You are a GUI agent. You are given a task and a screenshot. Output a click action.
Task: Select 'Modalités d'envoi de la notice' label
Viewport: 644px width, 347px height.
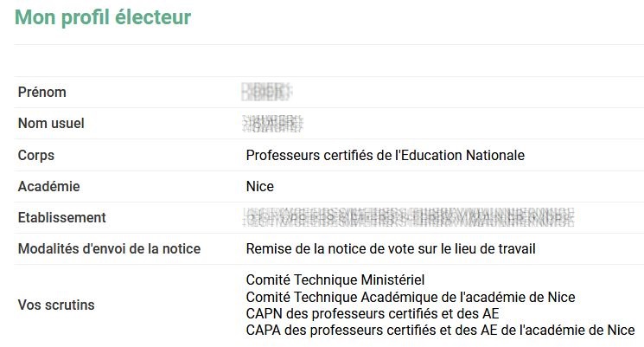pyautogui.click(x=109, y=248)
